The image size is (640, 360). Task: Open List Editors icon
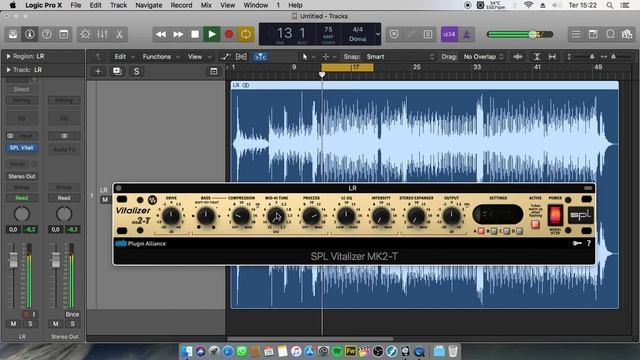coord(576,34)
